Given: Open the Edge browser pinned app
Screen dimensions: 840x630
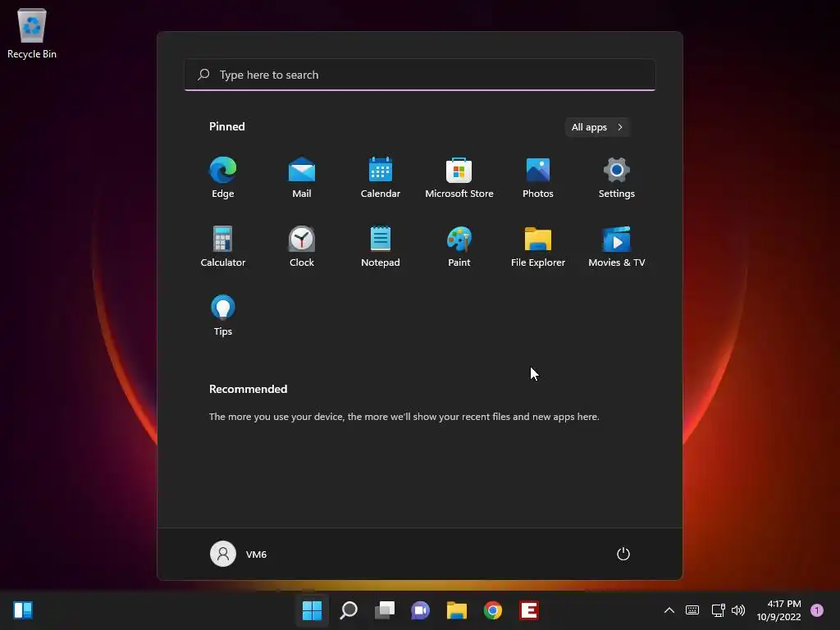Looking at the screenshot, I should point(223,178).
